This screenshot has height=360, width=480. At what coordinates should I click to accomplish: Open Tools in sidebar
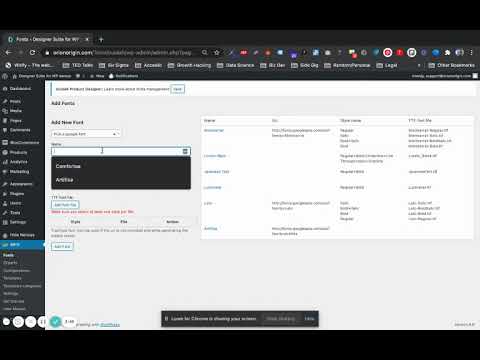pyautogui.click(x=15, y=213)
